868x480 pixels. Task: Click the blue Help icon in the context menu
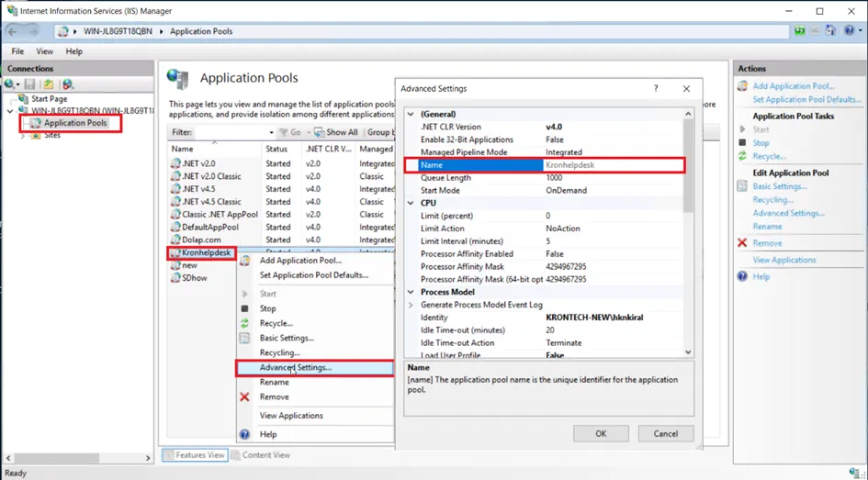tap(244, 435)
